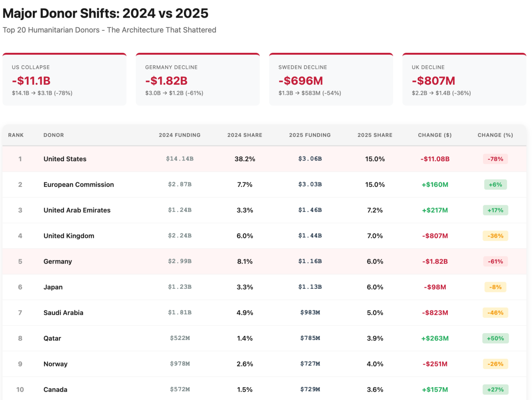The image size is (532, 400).
Task: Click the "$1.3B → $583M (-54%)" card detail
Action: point(310,93)
